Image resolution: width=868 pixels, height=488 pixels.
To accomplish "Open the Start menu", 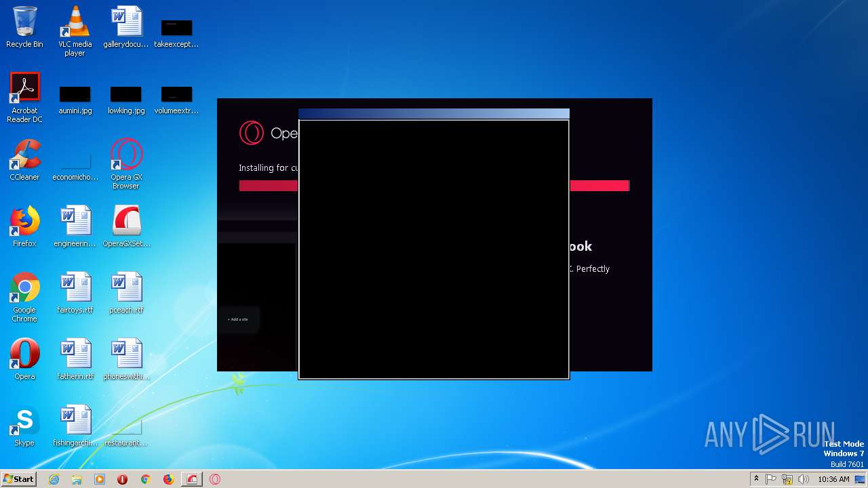I will click(18, 479).
